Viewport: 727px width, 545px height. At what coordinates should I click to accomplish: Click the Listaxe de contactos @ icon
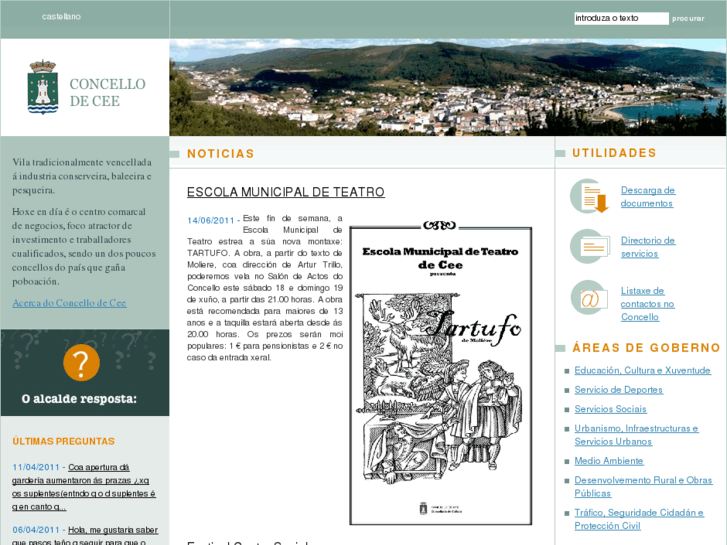tap(589, 298)
